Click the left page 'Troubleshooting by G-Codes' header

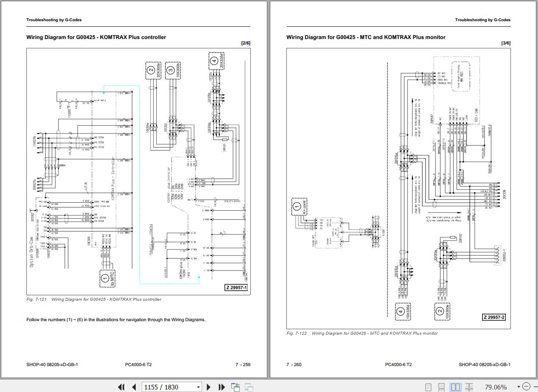coord(54,20)
